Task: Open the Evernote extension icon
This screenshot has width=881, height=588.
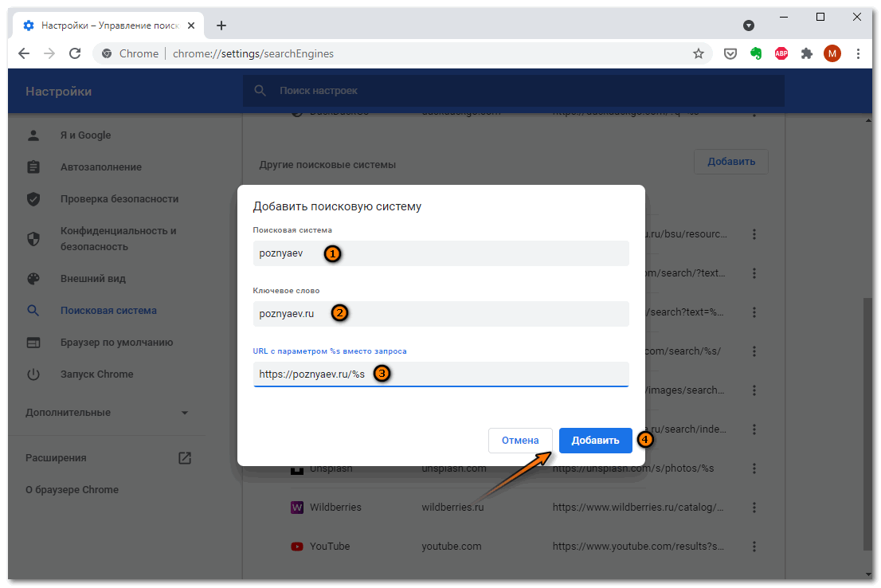Action: (x=756, y=54)
